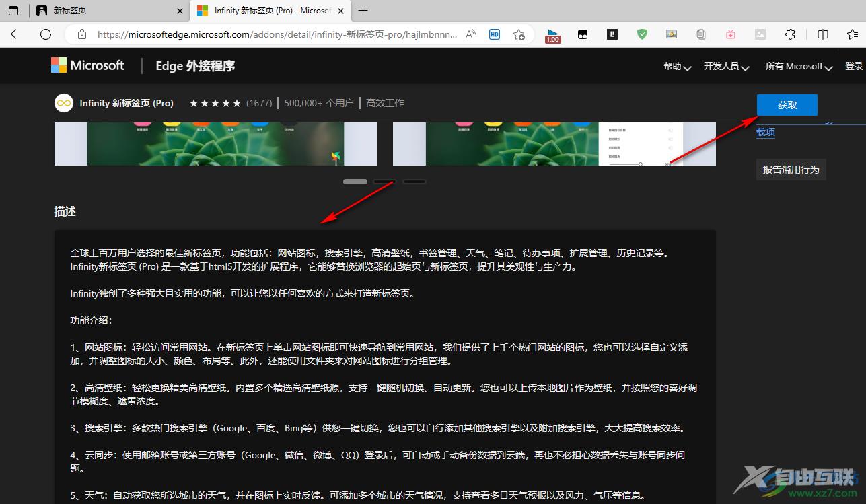The image size is (866, 504).
Task: Open the green shield AdGuard extension
Action: pos(643,34)
